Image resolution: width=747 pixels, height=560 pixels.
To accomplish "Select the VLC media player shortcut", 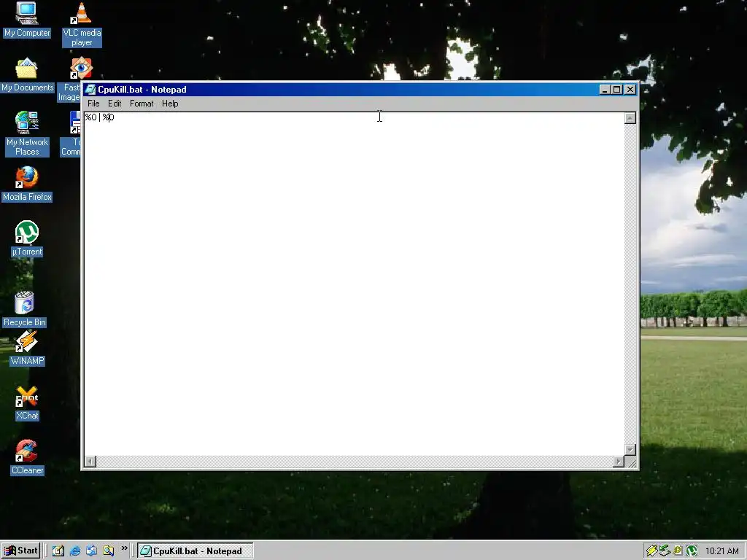I will click(82, 25).
